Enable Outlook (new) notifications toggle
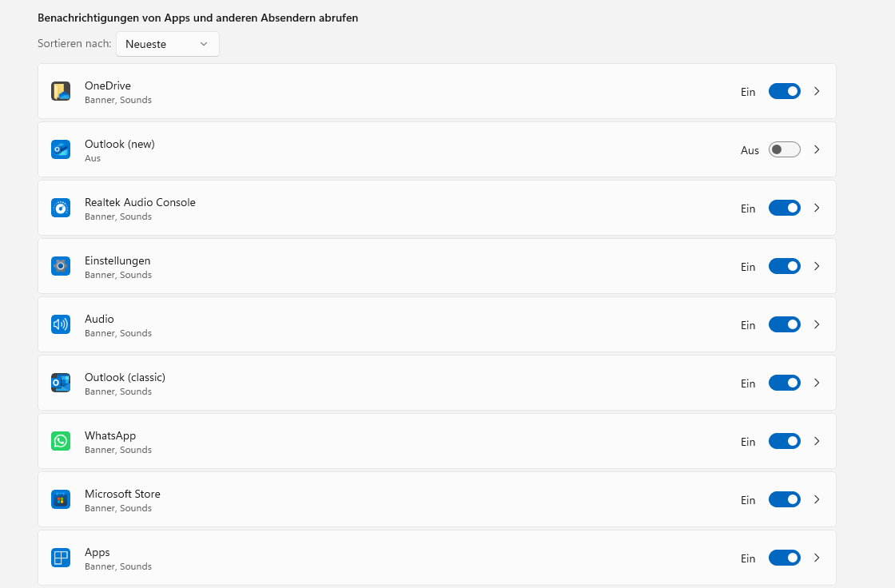Image resolution: width=895 pixels, height=588 pixels. pyautogui.click(x=784, y=149)
